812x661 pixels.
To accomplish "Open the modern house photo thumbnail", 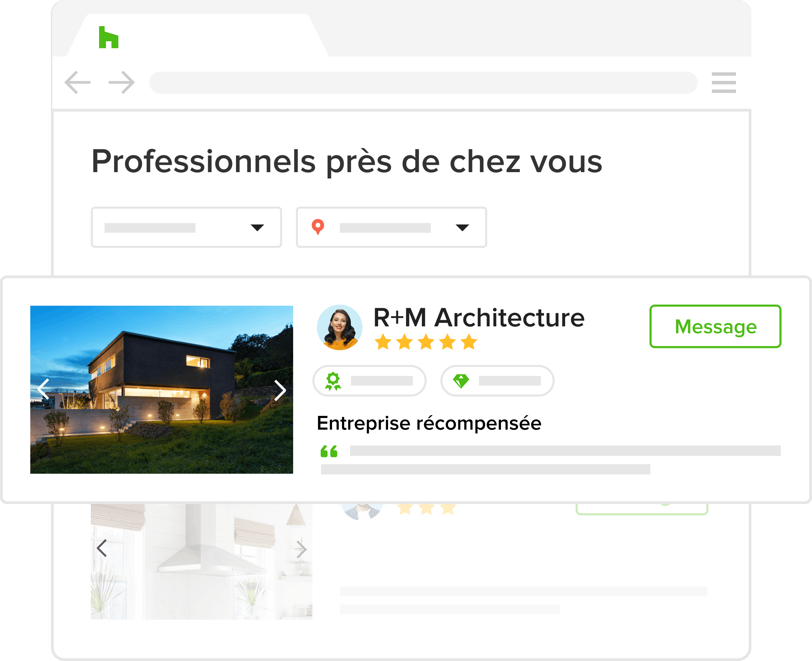I will point(162,389).
